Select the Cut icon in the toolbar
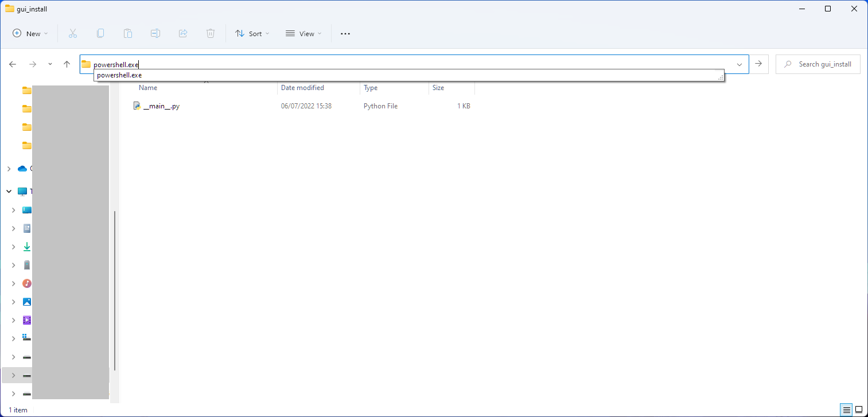The image size is (868, 417). (73, 33)
